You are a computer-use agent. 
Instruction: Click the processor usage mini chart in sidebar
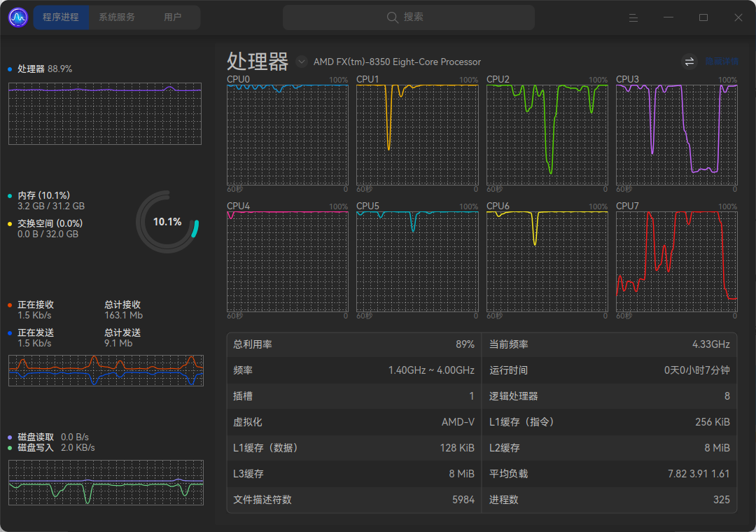(x=105, y=114)
